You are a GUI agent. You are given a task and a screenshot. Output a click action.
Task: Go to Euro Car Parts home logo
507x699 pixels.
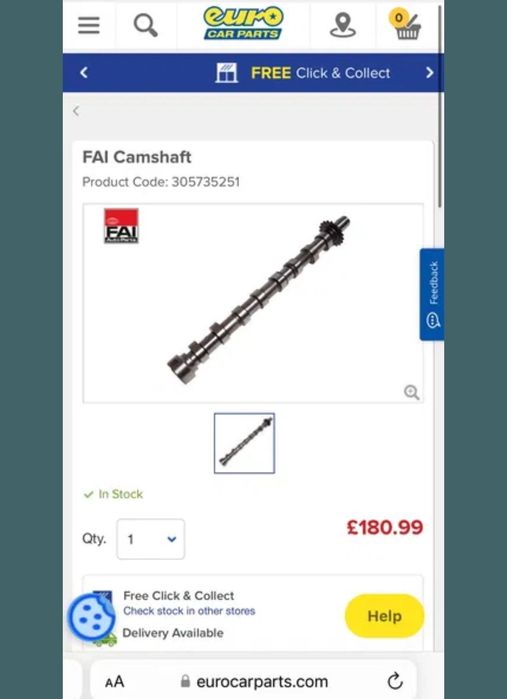click(x=243, y=23)
